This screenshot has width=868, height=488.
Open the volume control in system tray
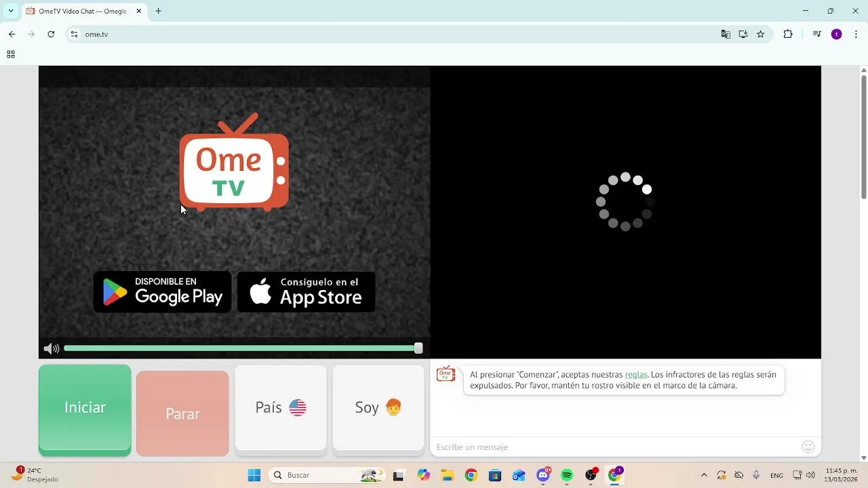[810, 475]
